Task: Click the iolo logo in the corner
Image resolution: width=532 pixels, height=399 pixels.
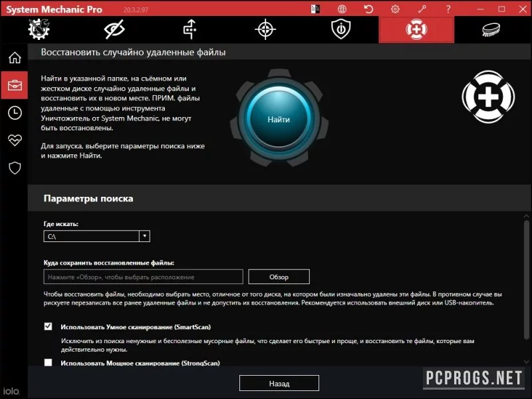Action: [x=11, y=391]
